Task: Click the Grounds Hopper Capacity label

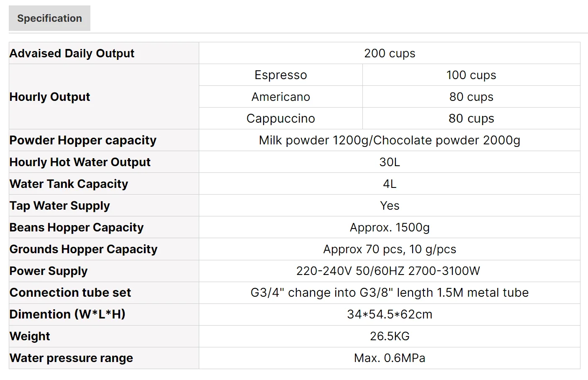Action: click(x=83, y=249)
